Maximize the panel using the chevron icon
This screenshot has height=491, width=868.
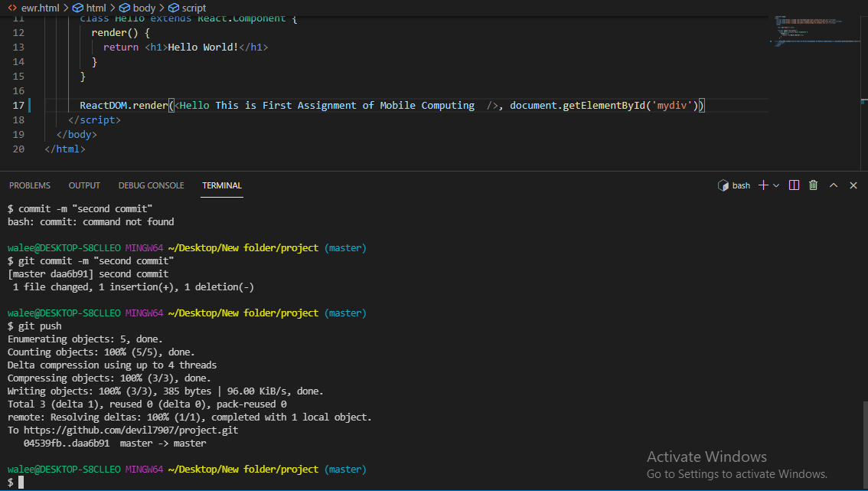[x=833, y=185]
